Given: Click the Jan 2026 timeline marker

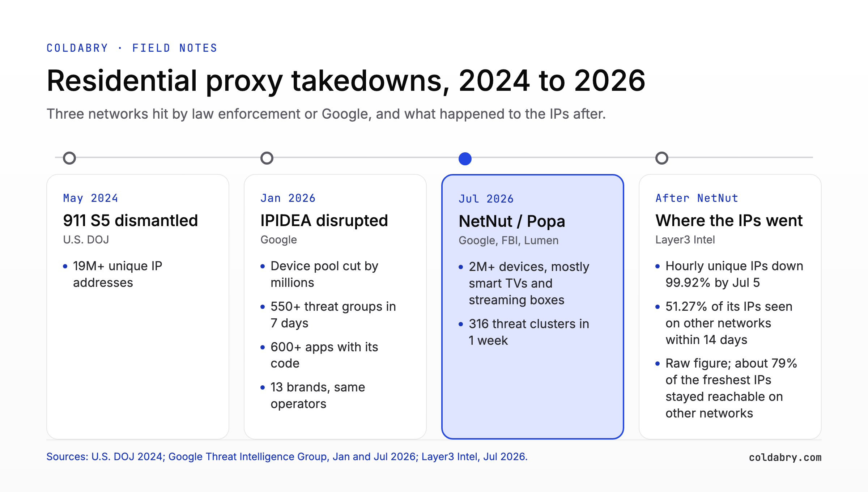Looking at the screenshot, I should (x=267, y=158).
